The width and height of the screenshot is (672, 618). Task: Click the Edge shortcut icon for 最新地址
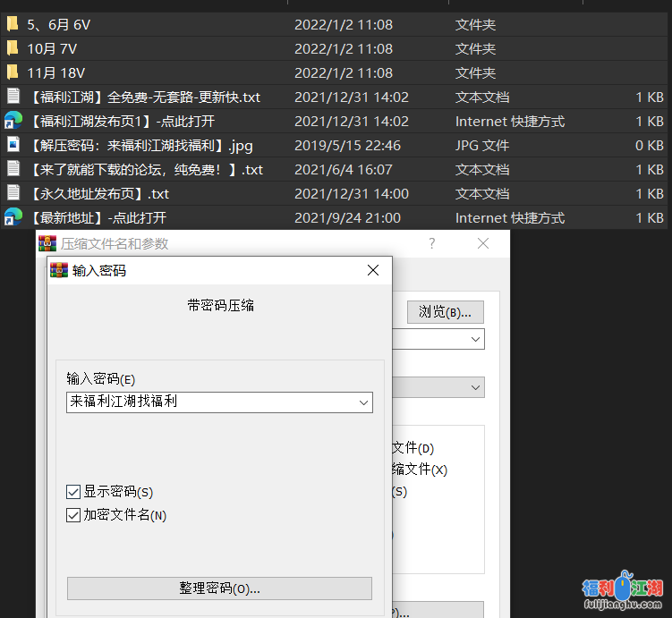[x=13, y=217]
